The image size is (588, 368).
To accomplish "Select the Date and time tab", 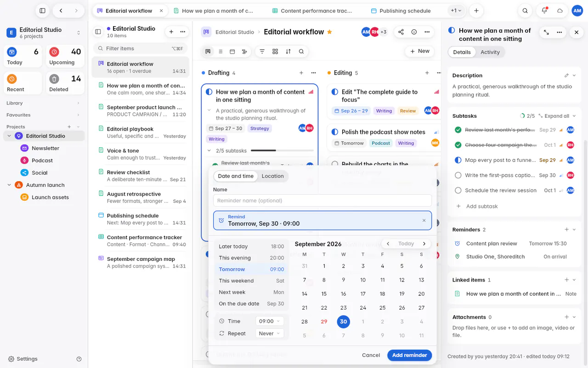I will point(236,176).
